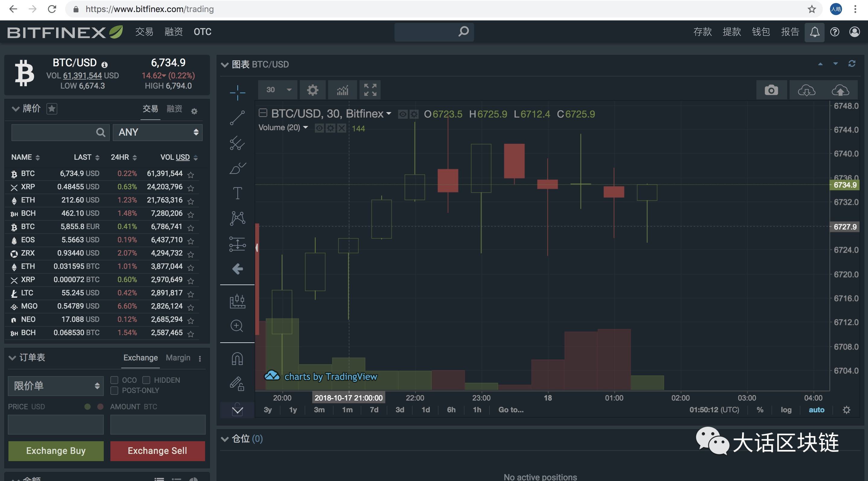Take a chart snapshot with camera icon

point(771,90)
